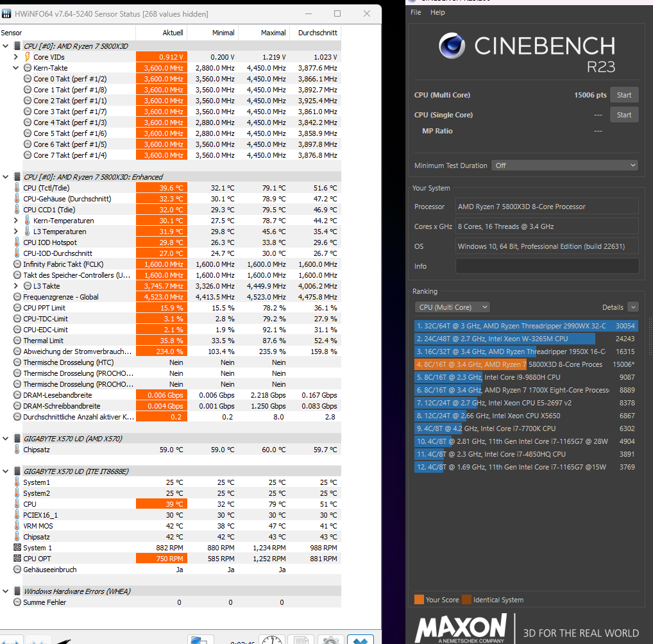Click the Processor name field in Cinebench
The height and width of the screenshot is (644, 653).
click(547, 207)
